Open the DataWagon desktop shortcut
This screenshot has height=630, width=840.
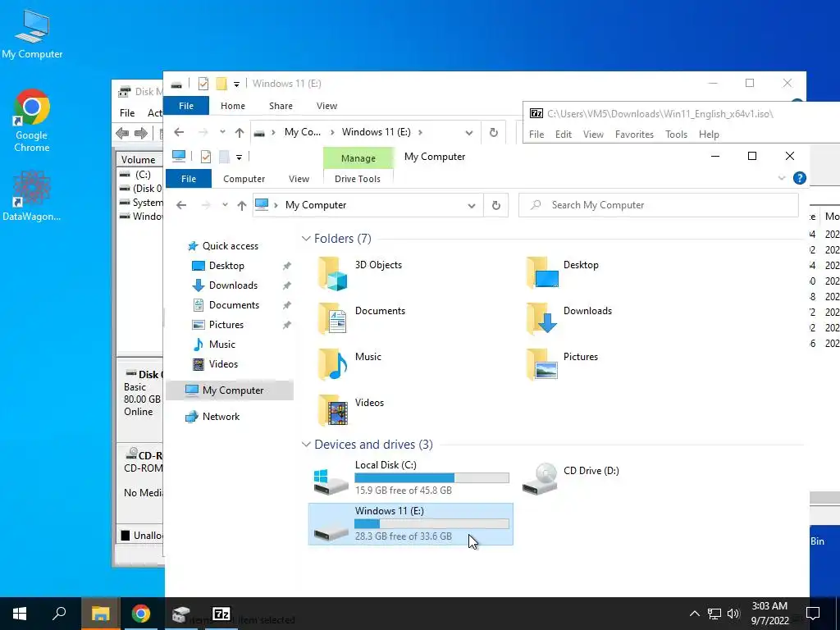(x=32, y=195)
